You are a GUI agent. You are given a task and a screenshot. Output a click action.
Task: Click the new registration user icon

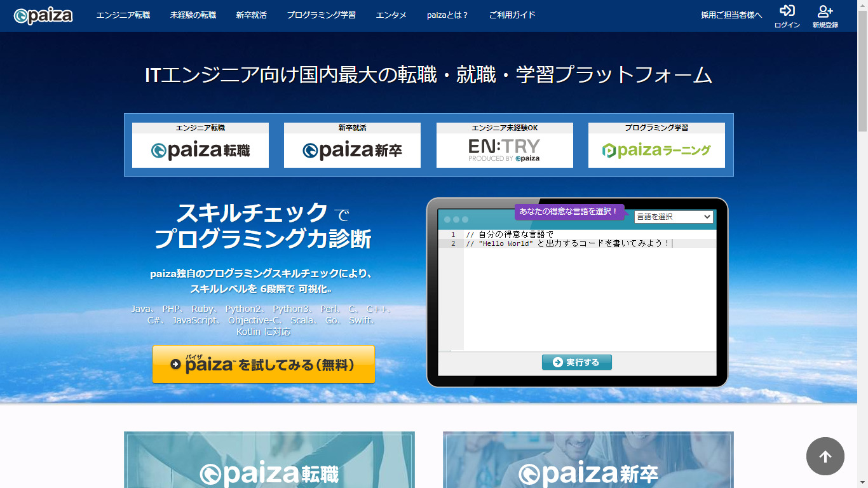click(x=825, y=11)
